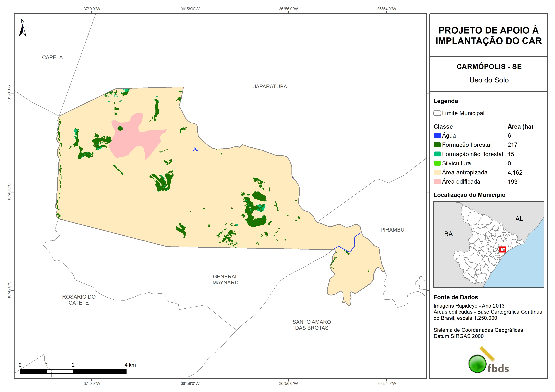Click the JAPARATUBA municipality label

pos(270,86)
